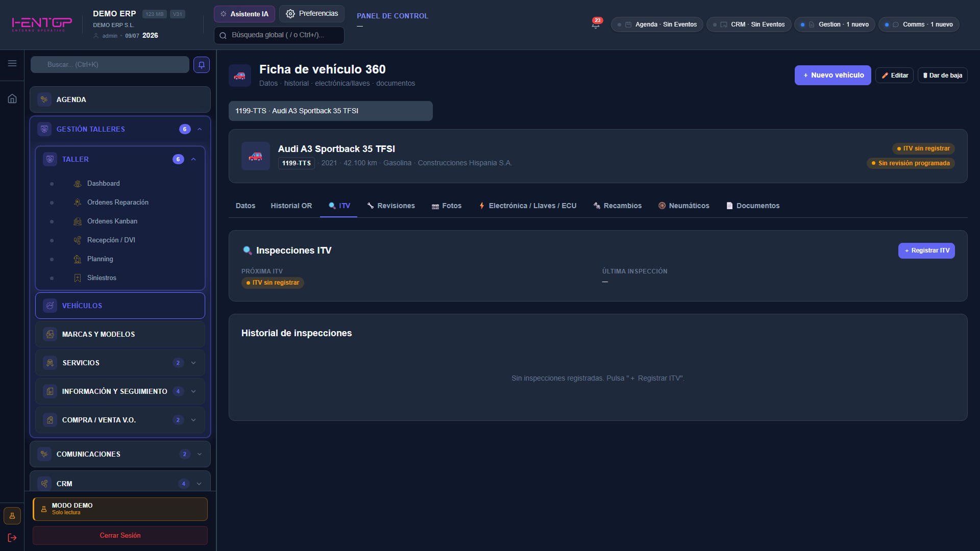
Task: Click the hamburger menu icon
Action: point(12,63)
